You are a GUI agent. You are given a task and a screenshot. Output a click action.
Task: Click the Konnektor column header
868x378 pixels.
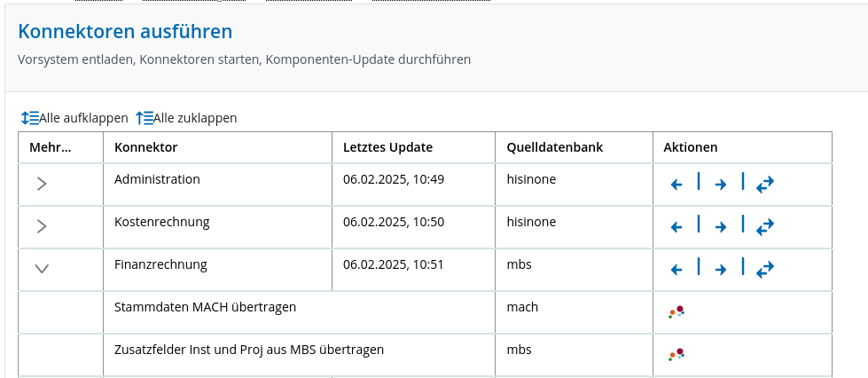146,147
